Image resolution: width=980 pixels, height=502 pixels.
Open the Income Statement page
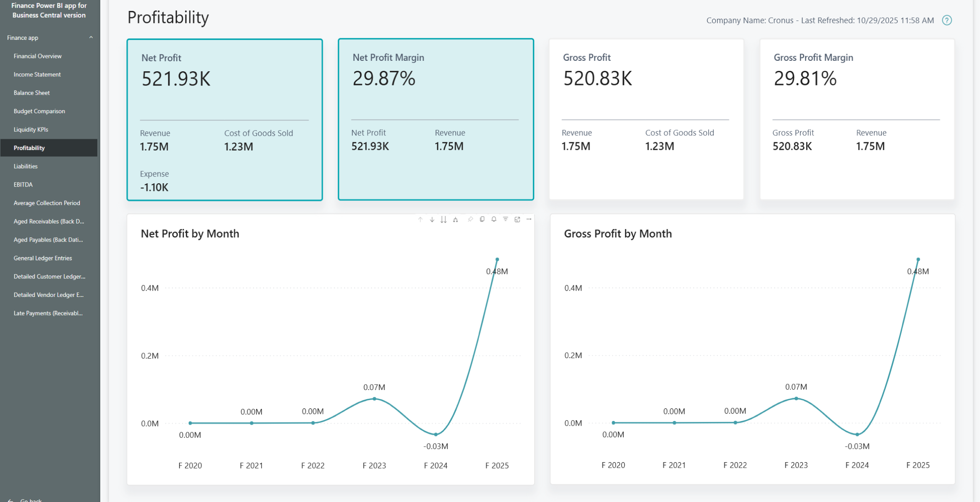click(x=37, y=74)
